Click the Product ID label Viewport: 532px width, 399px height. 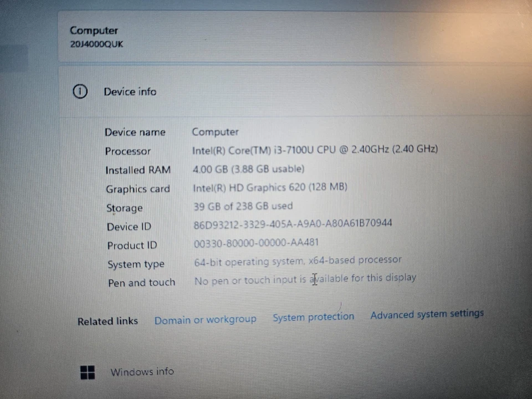pyautogui.click(x=132, y=245)
